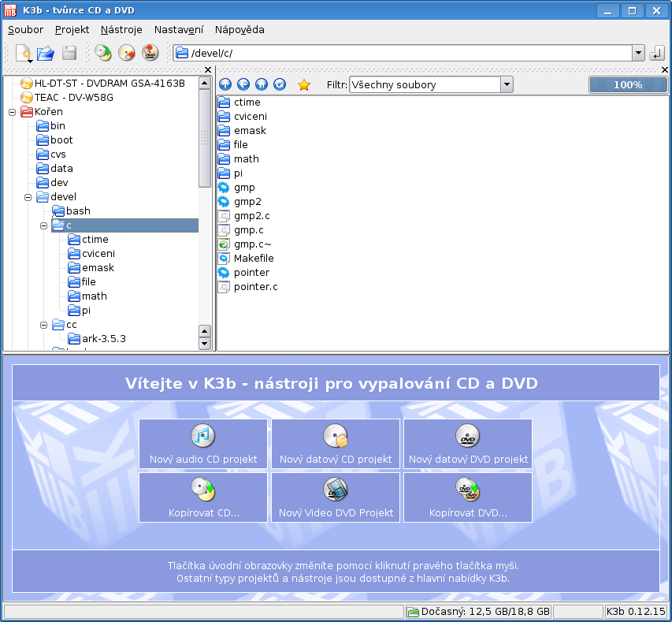The image size is (672, 622).
Task: Open the Soubor menu
Action: [x=25, y=30]
